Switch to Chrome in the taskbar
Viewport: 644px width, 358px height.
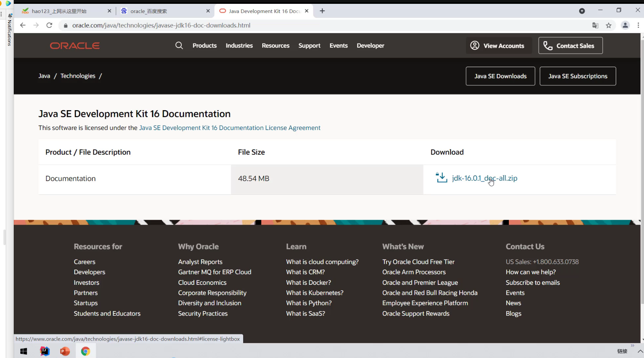tap(86, 351)
